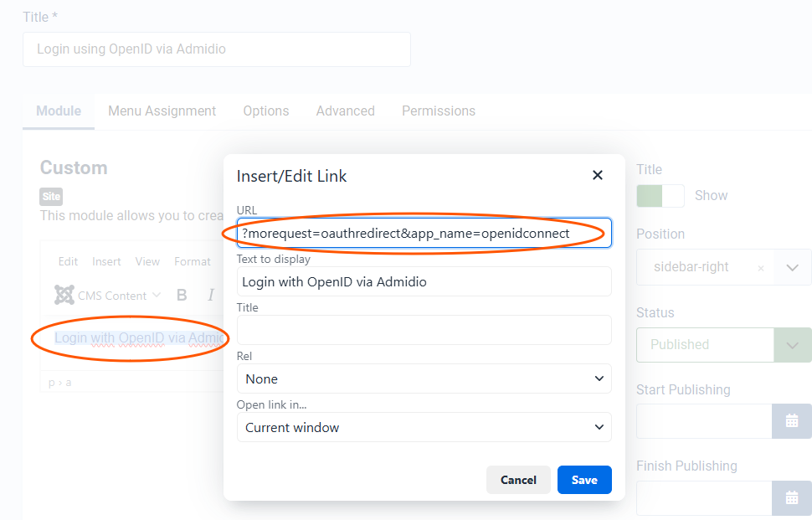812x520 pixels.
Task: Switch to the Advanced tab
Action: (x=345, y=111)
